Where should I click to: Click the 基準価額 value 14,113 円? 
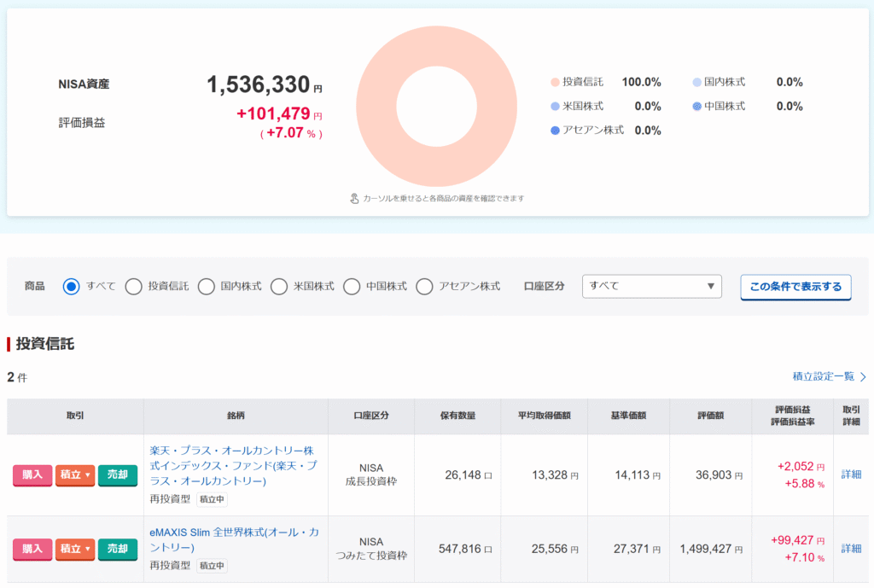click(638, 475)
